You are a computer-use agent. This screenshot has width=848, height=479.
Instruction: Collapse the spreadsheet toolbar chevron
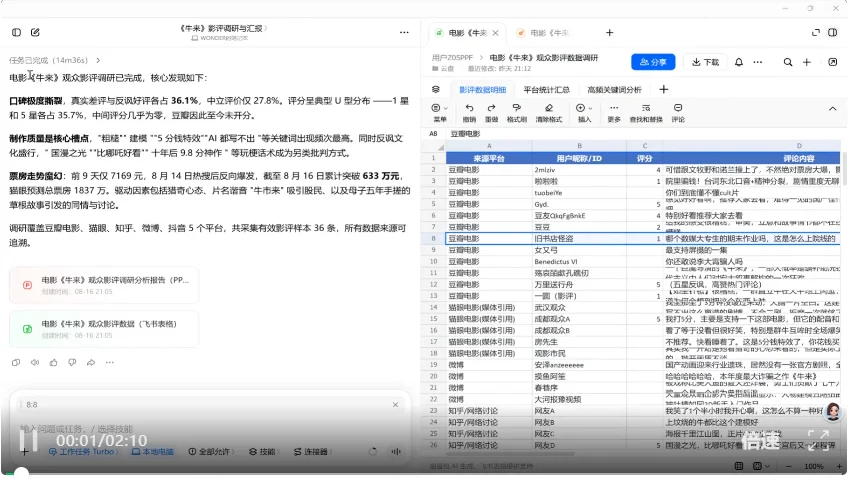[832, 109]
